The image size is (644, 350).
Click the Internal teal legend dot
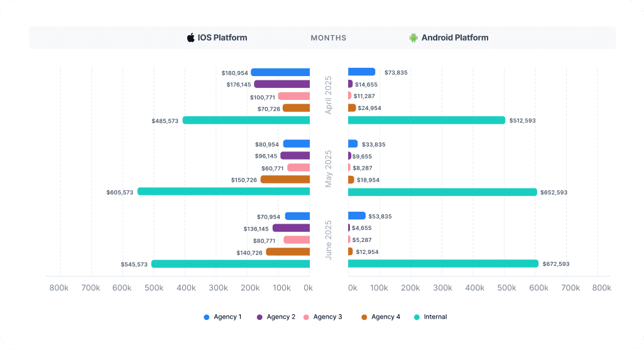[x=418, y=317]
